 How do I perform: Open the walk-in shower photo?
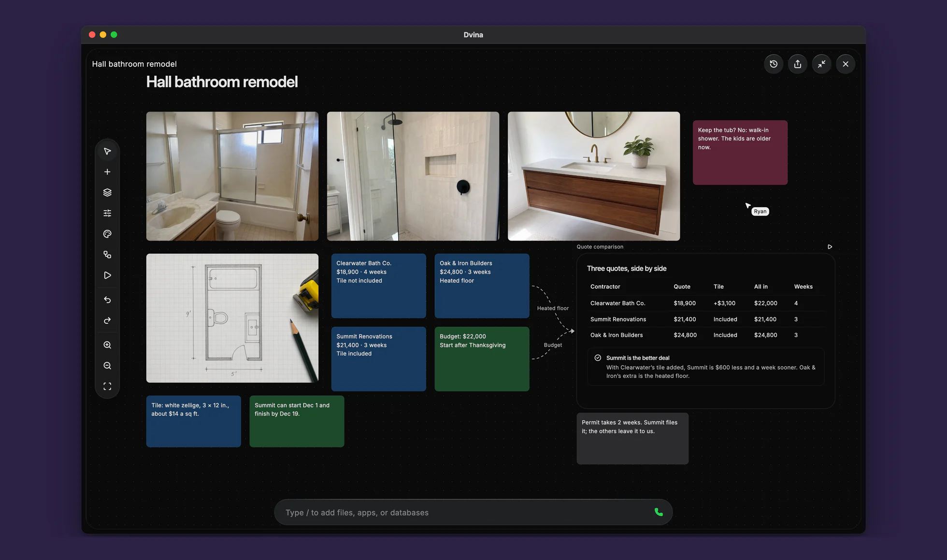413,176
